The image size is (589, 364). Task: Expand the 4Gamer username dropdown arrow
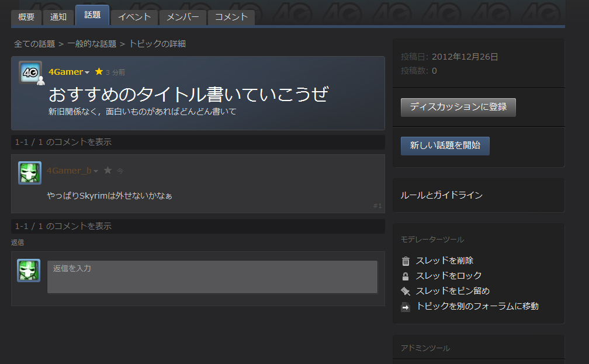[x=87, y=72]
